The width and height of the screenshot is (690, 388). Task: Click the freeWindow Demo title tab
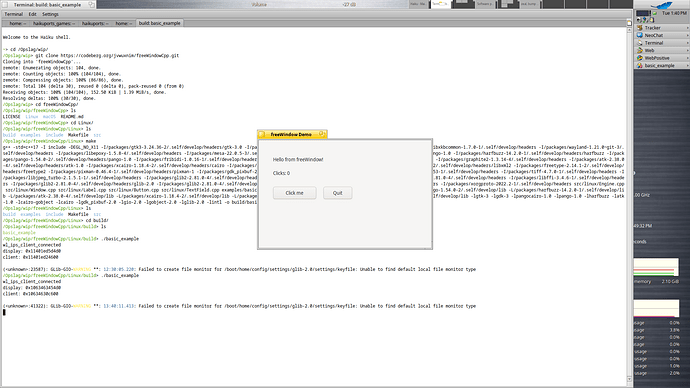(x=291, y=134)
